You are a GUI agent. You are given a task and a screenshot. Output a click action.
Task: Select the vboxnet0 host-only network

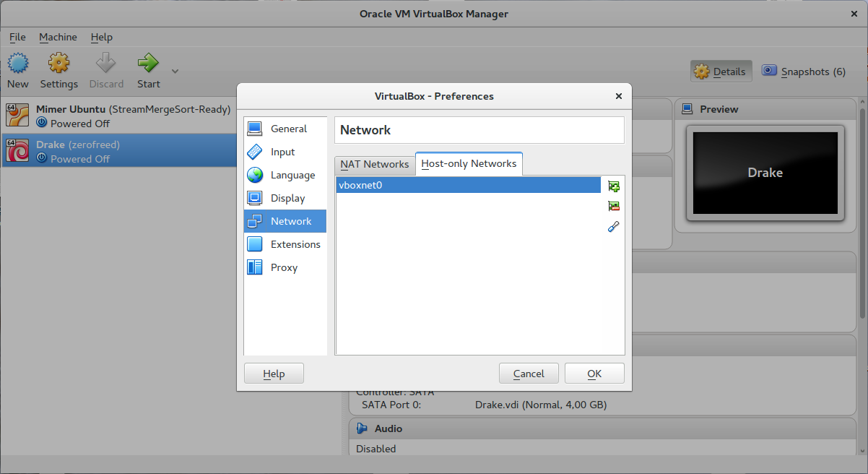pyautogui.click(x=468, y=185)
